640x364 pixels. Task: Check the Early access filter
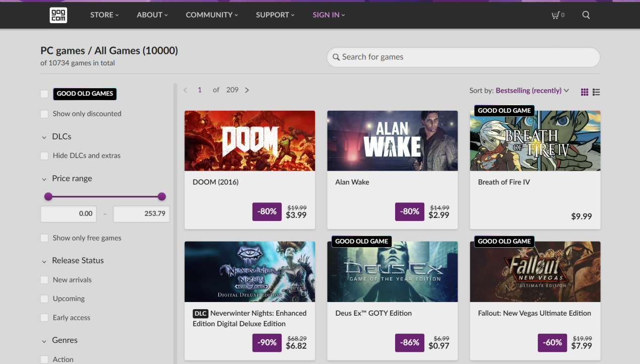[44, 318]
